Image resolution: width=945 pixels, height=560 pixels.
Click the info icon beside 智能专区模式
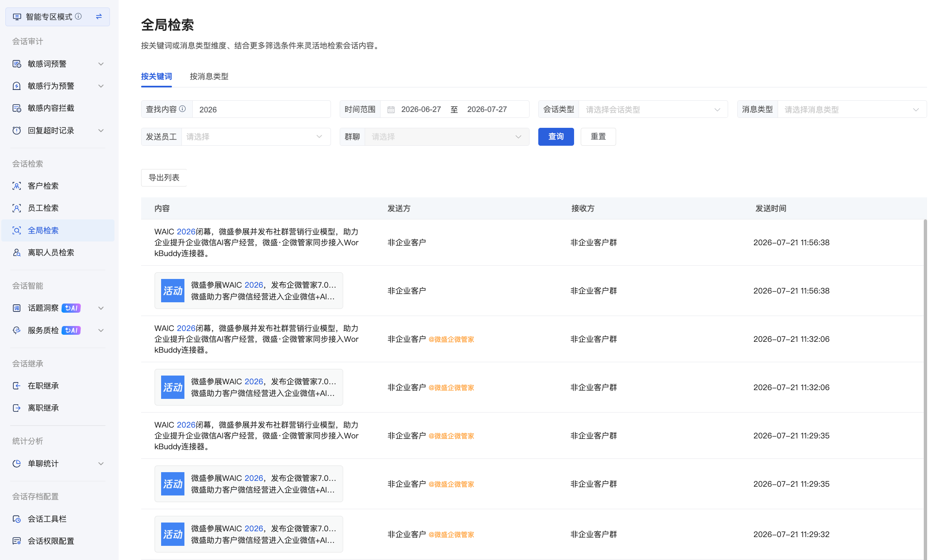tap(78, 16)
